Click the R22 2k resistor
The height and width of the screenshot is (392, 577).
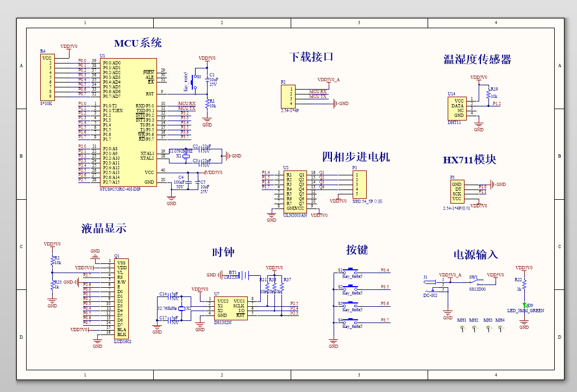point(524,284)
